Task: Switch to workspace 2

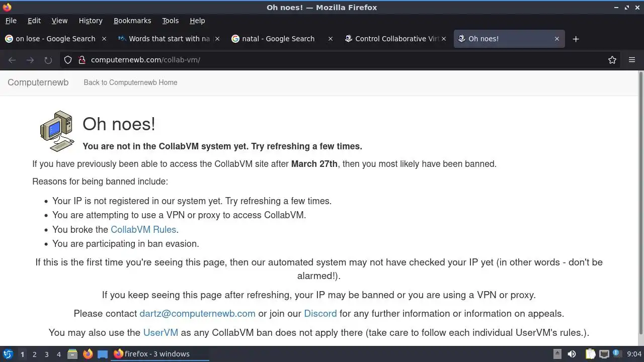Action: 34,354
